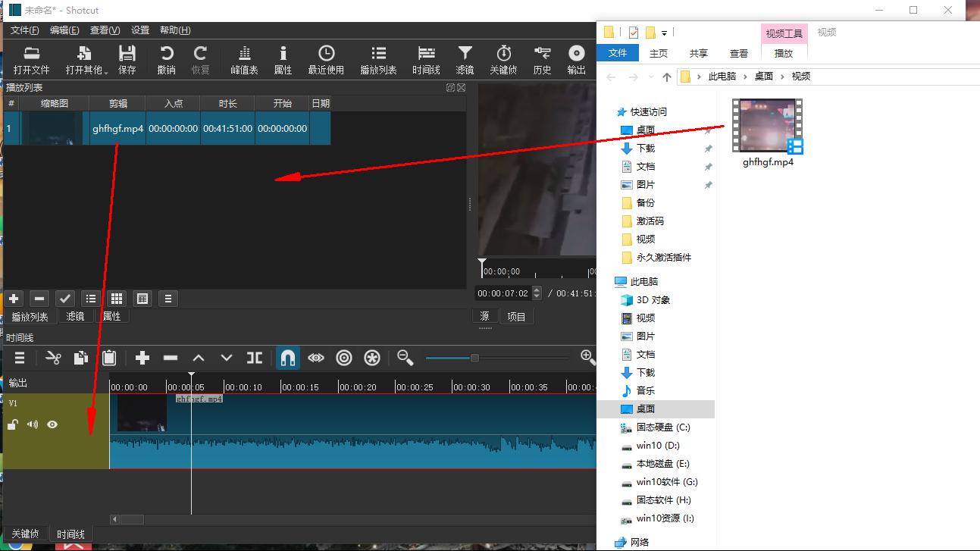Select the cut scissors icon in timeline toolbar
Screen dimensions: 980x551
[x=52, y=357]
